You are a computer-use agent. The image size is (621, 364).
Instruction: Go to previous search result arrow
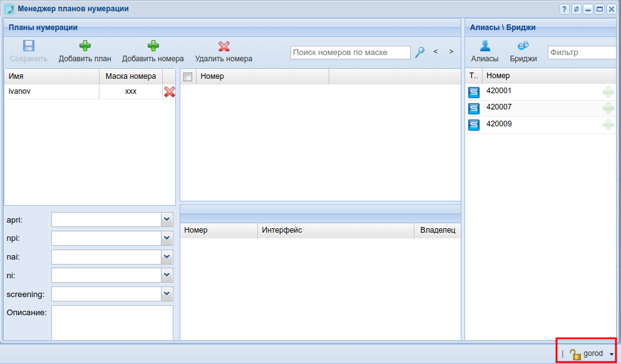[435, 51]
